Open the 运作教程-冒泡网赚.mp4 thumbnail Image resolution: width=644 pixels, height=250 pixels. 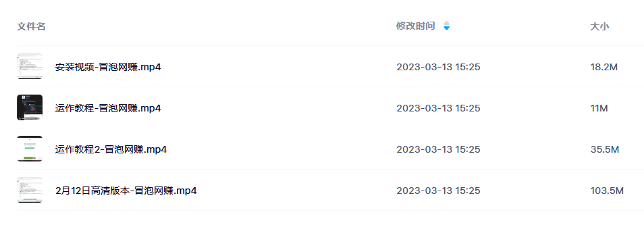pyautogui.click(x=30, y=107)
